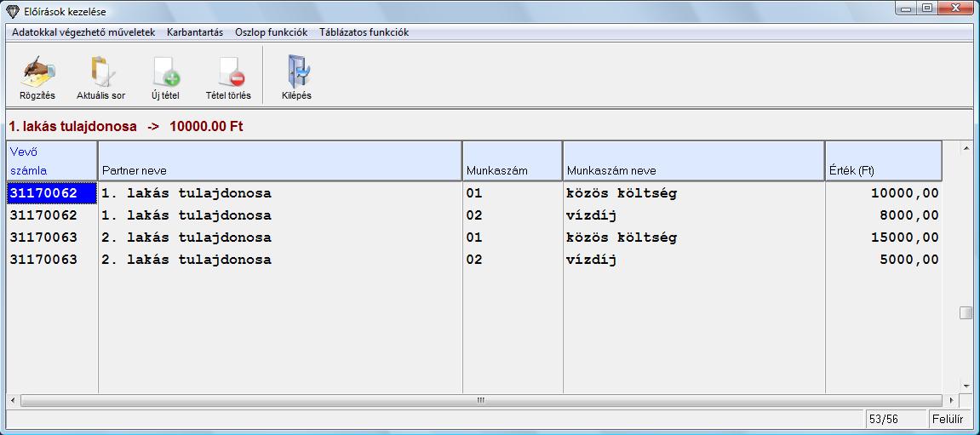This screenshot has width=980, height=435.
Task: Open the Karbantartás menu
Action: [195, 32]
